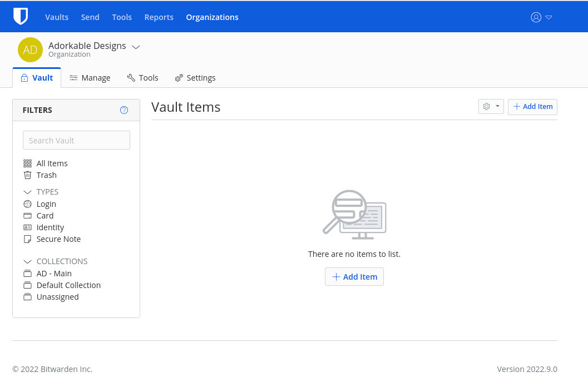Viewport: 588px width, 392px height.
Task: Select the Login type filter
Action: pyautogui.click(x=46, y=204)
